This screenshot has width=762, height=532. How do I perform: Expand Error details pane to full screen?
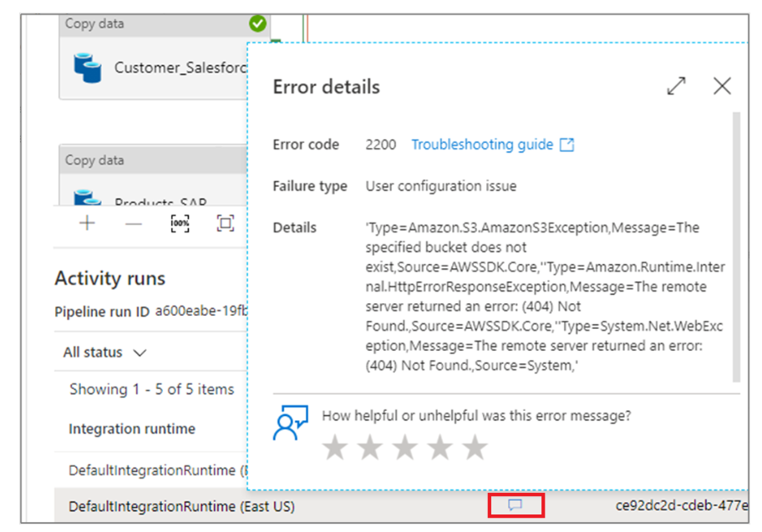pos(676,86)
